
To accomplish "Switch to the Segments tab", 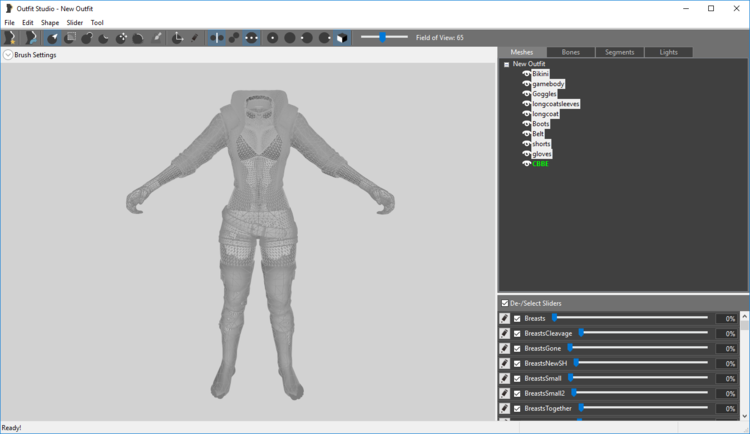I will 619,52.
